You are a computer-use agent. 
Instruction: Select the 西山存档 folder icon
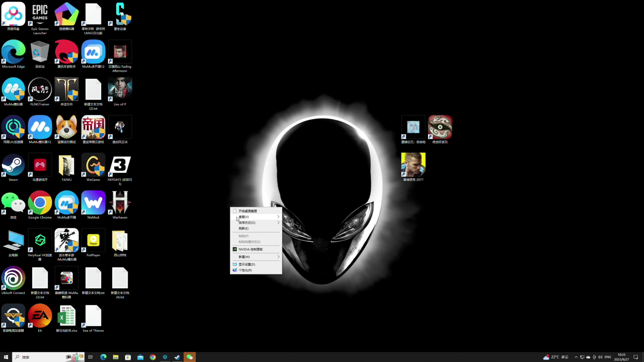point(120,243)
